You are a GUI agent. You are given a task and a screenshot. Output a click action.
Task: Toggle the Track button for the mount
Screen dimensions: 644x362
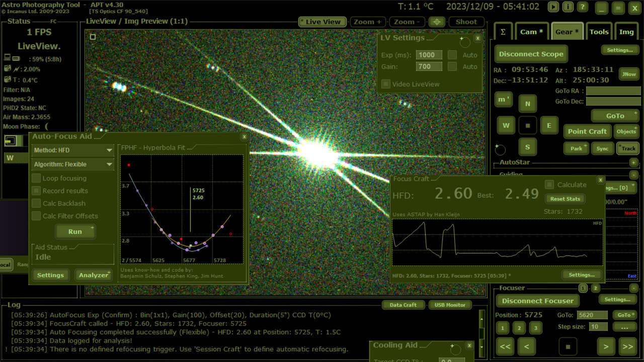(x=627, y=148)
